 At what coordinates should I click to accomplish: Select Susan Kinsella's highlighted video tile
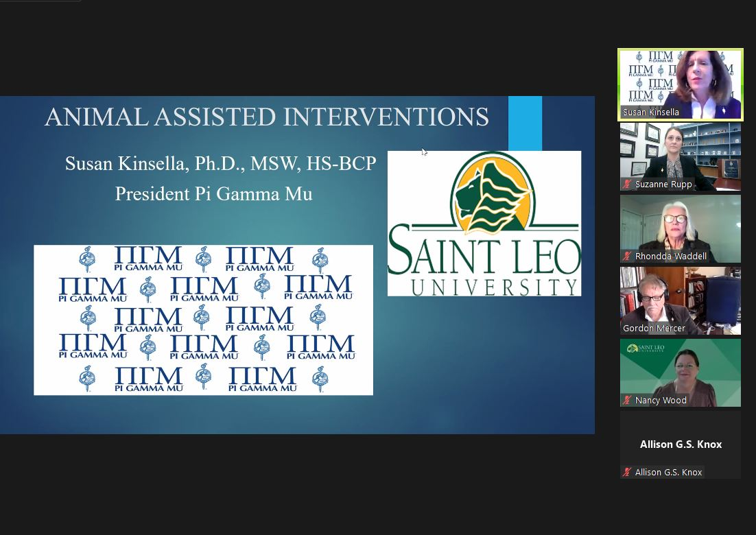click(x=680, y=84)
